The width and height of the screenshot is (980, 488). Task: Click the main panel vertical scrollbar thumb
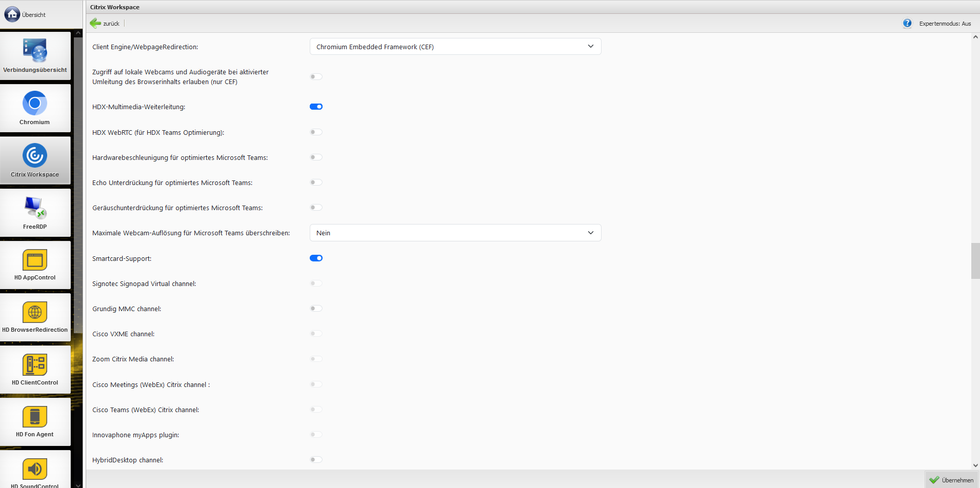click(975, 261)
